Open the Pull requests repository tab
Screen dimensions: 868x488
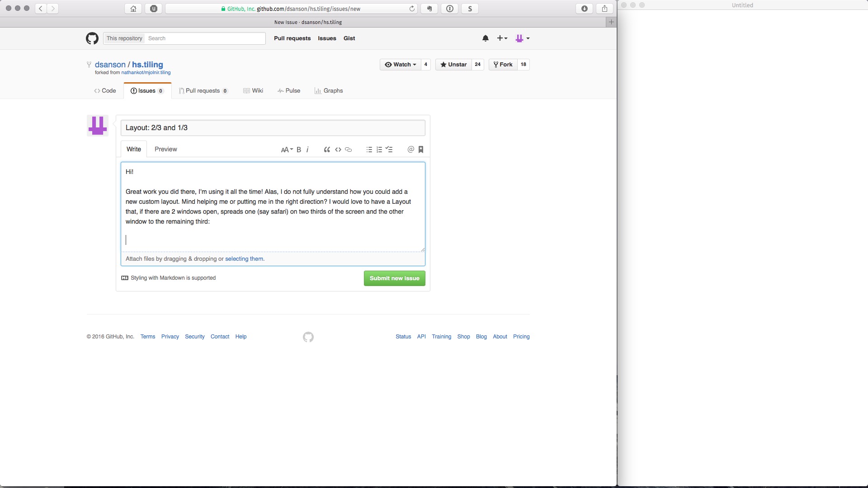tap(203, 91)
